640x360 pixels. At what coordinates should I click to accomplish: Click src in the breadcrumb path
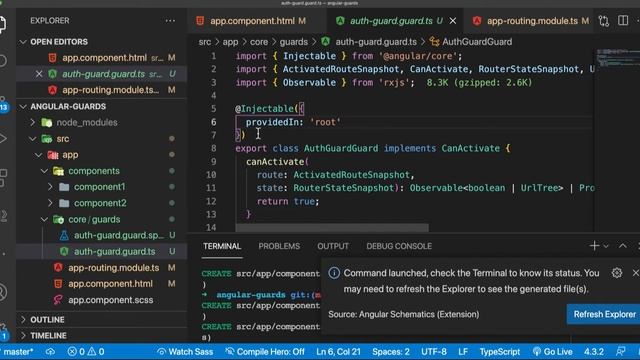coord(204,42)
